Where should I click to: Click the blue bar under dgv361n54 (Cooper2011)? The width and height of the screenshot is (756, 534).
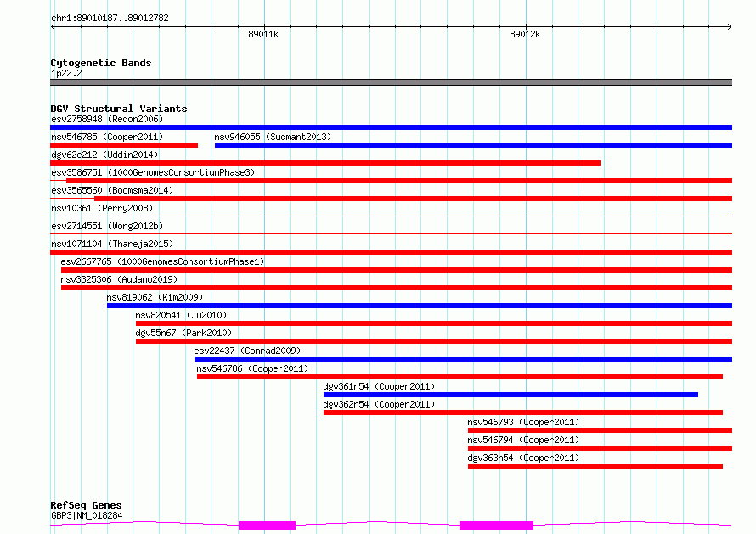click(x=511, y=395)
